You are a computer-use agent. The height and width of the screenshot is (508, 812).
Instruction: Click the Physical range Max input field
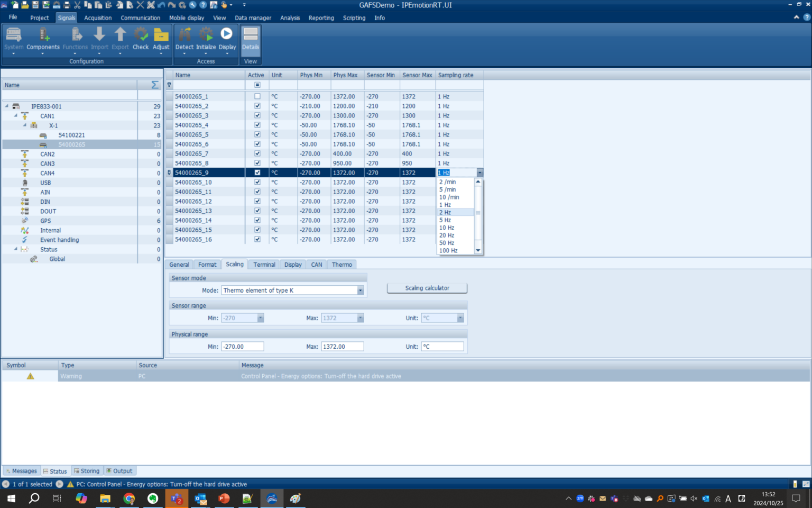click(342, 347)
